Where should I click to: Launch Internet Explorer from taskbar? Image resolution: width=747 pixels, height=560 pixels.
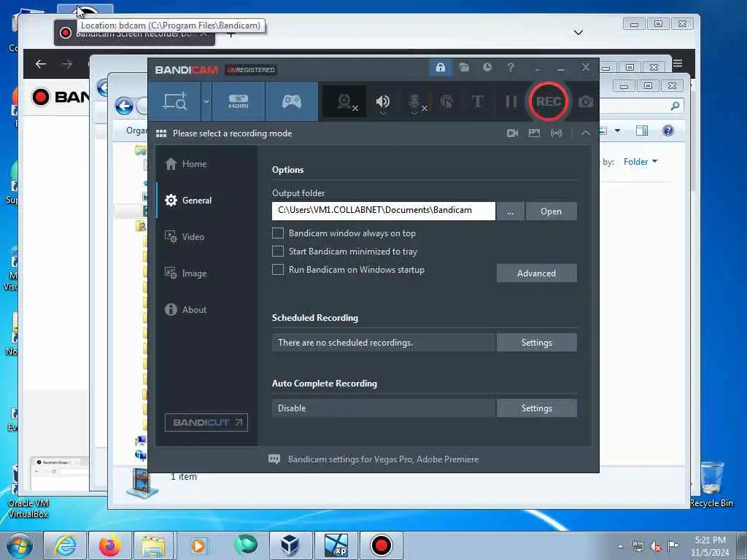point(65,545)
